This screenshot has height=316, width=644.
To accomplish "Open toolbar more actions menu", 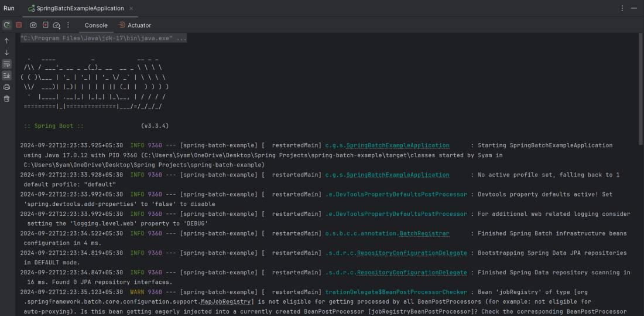I will 68,25.
